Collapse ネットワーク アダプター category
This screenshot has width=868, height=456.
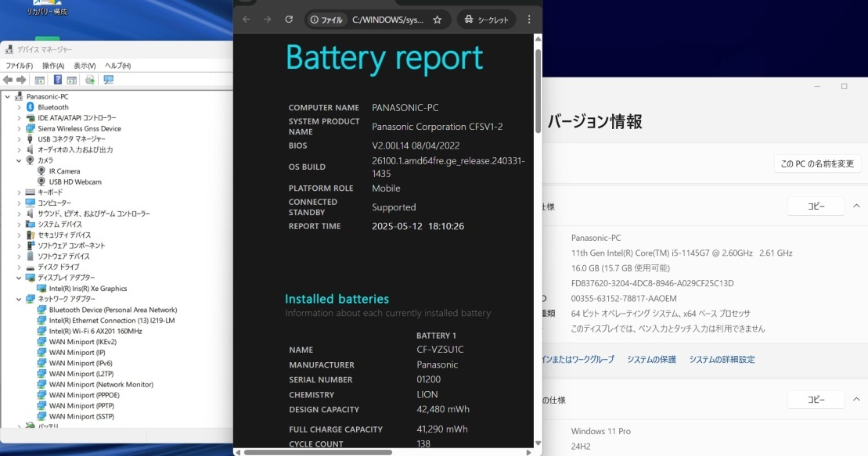tap(19, 299)
